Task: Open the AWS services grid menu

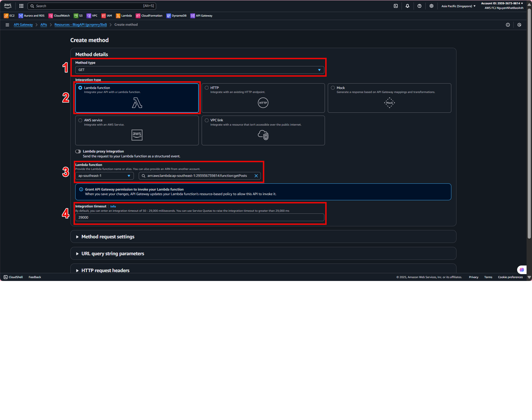Action: (21, 6)
